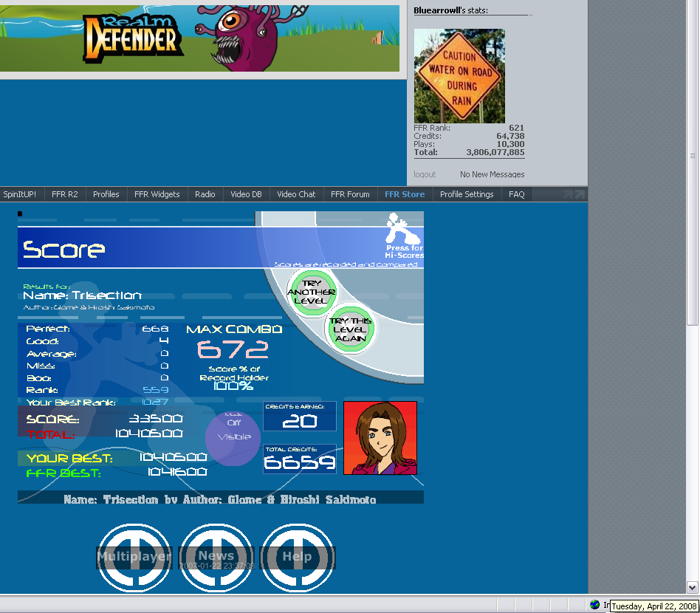This screenshot has width=700, height=613.
Task: Open the Profile Settings menu item
Action: (x=467, y=194)
